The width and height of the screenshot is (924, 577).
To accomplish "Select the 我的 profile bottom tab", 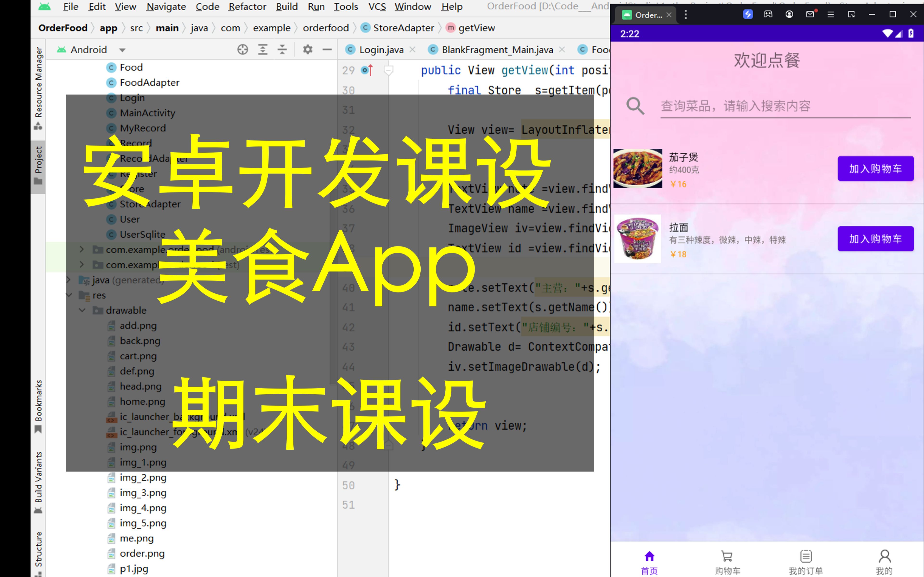I will tap(884, 563).
